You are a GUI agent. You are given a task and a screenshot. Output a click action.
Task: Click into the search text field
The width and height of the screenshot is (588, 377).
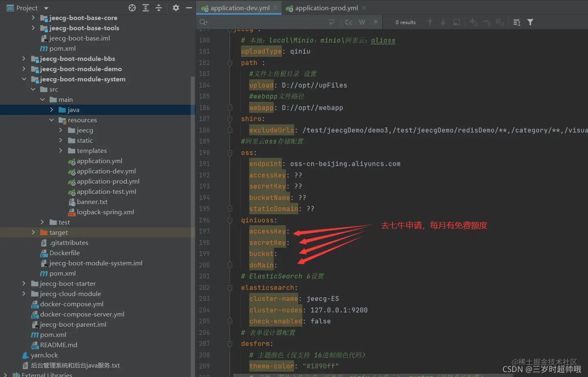(x=268, y=22)
